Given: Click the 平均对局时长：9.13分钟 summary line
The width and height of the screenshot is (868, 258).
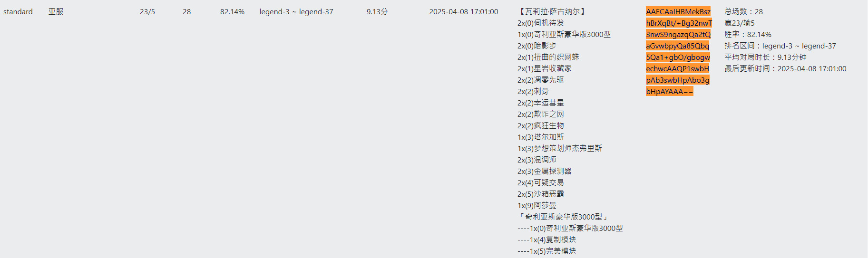Looking at the screenshot, I should [765, 57].
